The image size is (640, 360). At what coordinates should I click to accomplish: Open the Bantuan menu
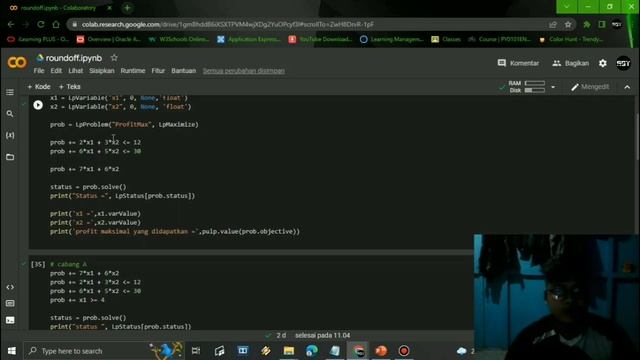tap(183, 71)
